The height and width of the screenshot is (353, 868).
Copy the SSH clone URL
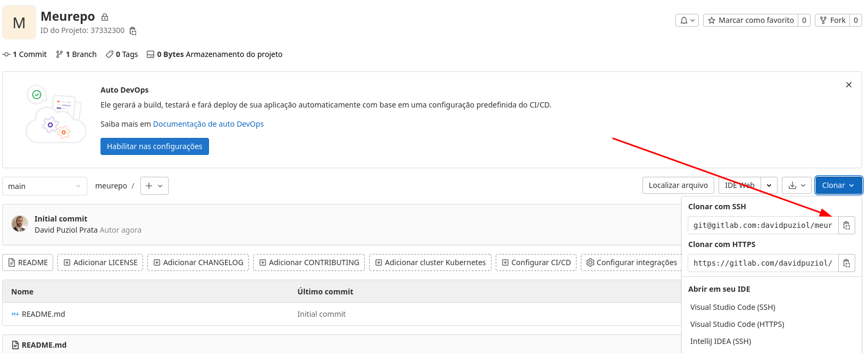pyautogui.click(x=846, y=225)
